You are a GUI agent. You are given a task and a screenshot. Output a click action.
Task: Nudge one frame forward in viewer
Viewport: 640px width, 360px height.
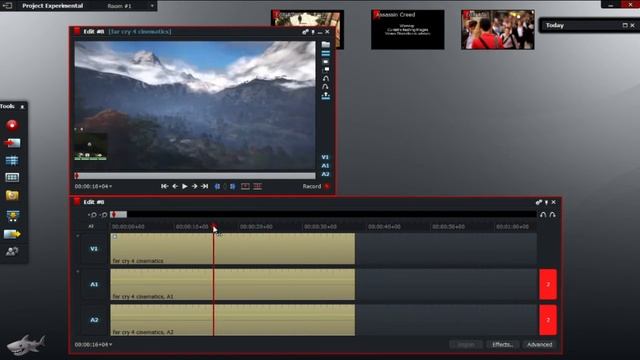pos(195,186)
